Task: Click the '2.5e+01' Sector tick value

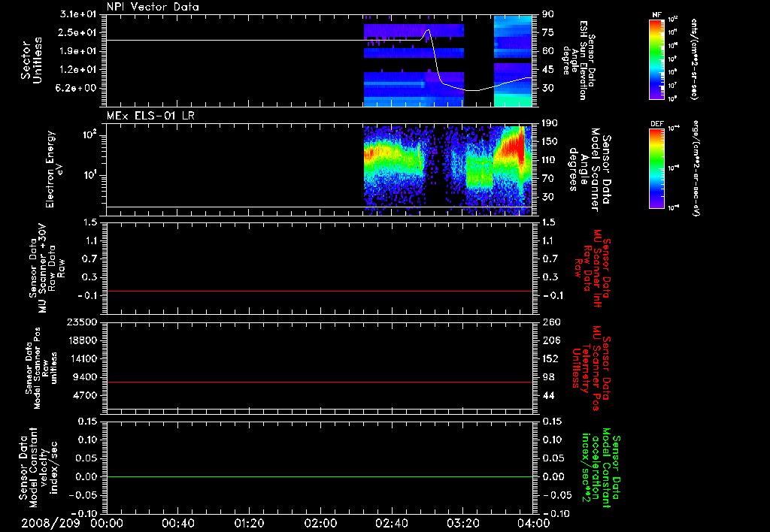Action: pos(78,32)
